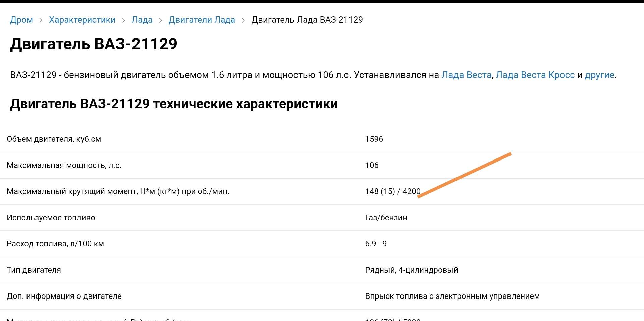Select the Доп. информация о двигателе label
This screenshot has height=321, width=644.
coord(64,296)
